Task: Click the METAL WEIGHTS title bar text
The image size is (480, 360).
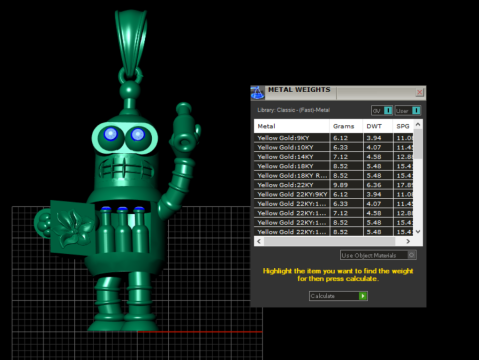Action: coord(299,90)
